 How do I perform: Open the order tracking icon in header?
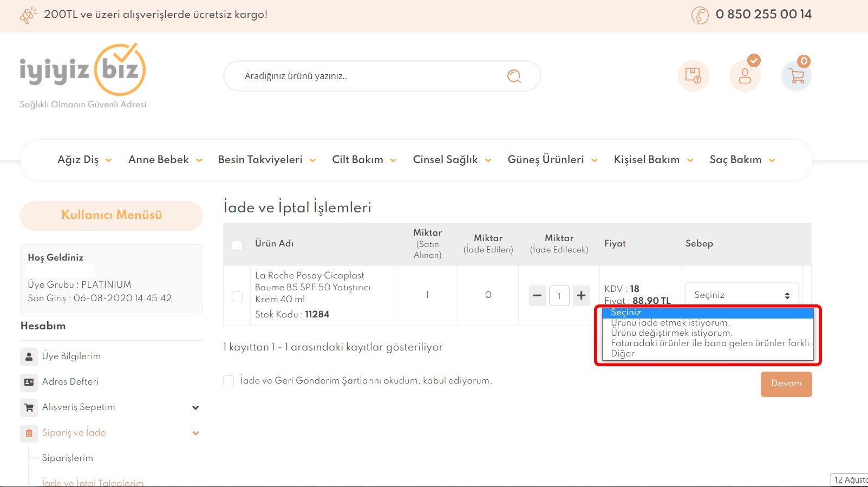coord(693,76)
